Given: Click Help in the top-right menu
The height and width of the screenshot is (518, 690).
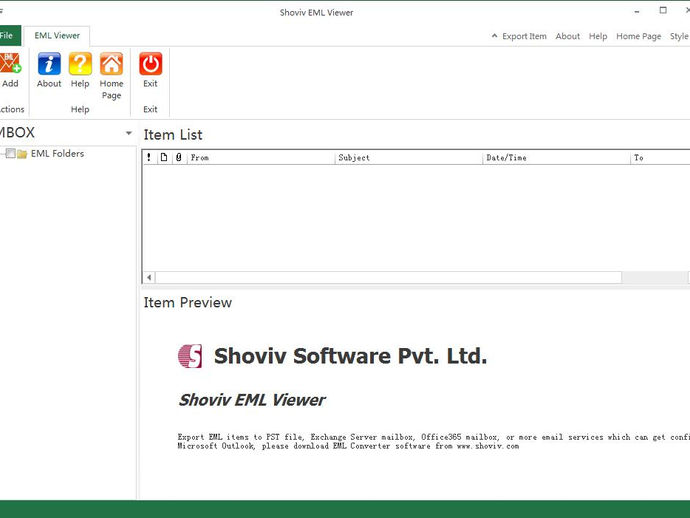Looking at the screenshot, I should point(598,36).
